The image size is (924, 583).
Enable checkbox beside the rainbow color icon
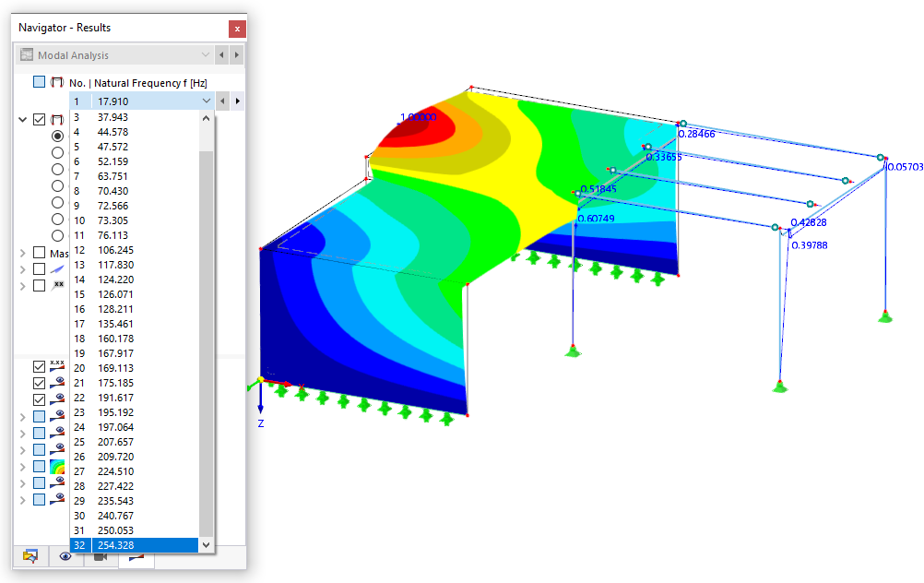point(39,466)
